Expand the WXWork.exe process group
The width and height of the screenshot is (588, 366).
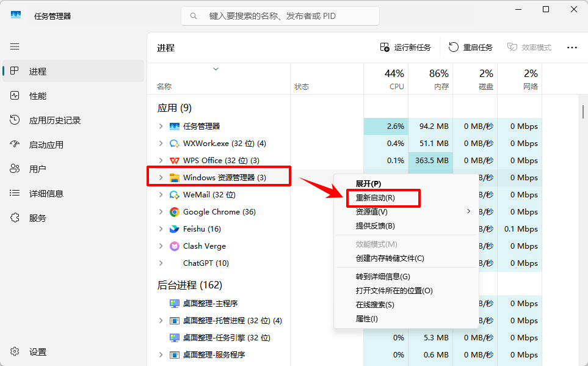tap(161, 144)
